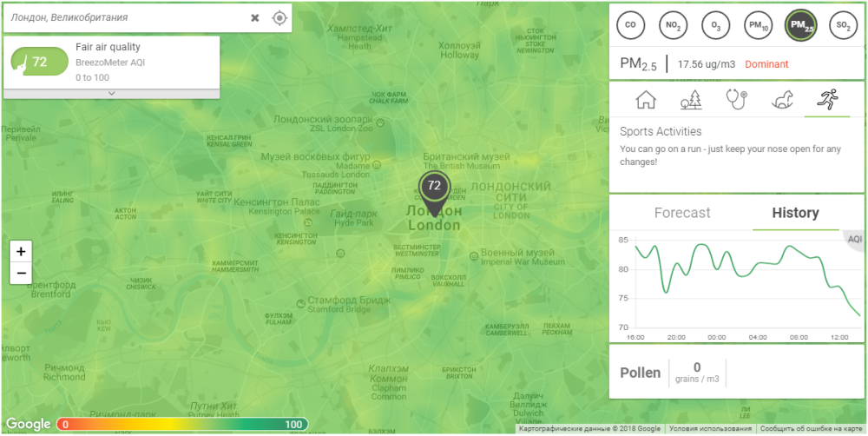Switch to the Forecast tab
Viewport: 868px width, 436px height.
click(x=682, y=213)
